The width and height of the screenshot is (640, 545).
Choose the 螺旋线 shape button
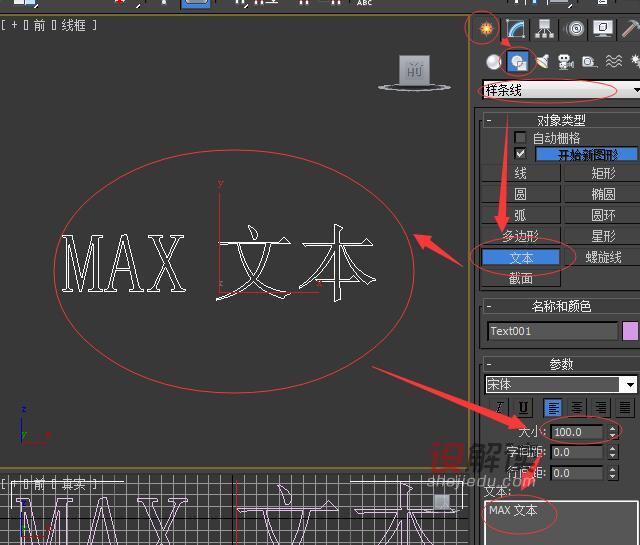(602, 257)
